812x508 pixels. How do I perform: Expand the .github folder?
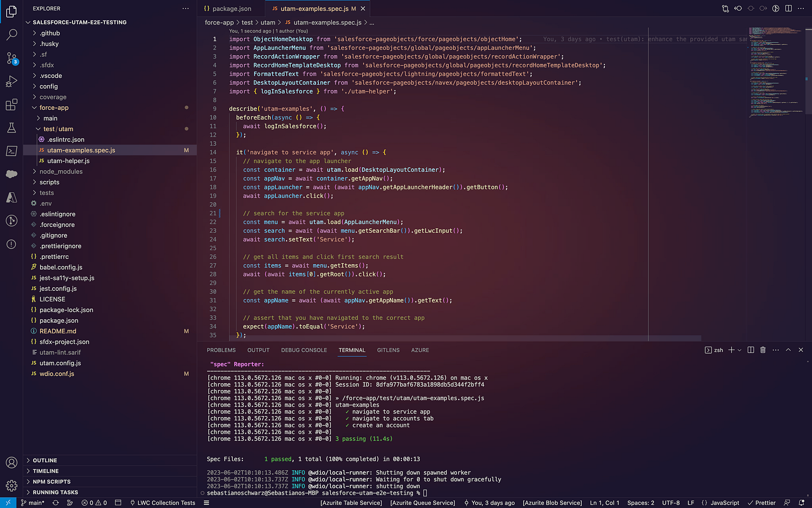pos(49,33)
